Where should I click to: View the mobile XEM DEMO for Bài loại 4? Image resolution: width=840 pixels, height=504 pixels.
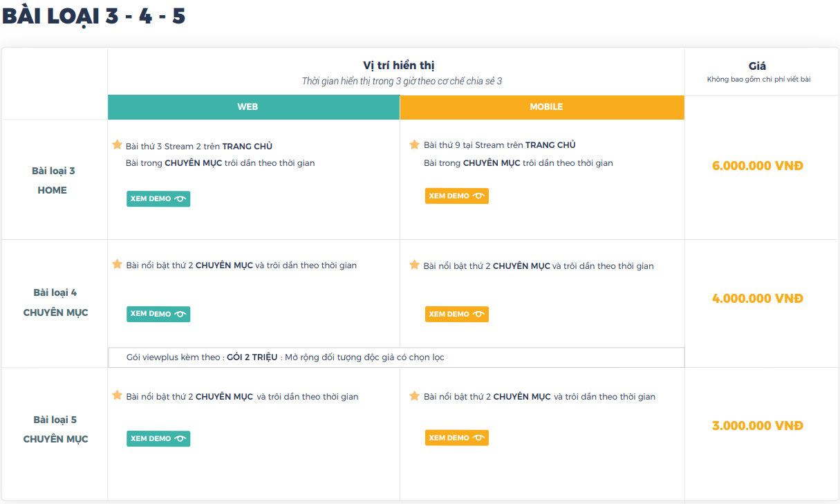tap(456, 314)
